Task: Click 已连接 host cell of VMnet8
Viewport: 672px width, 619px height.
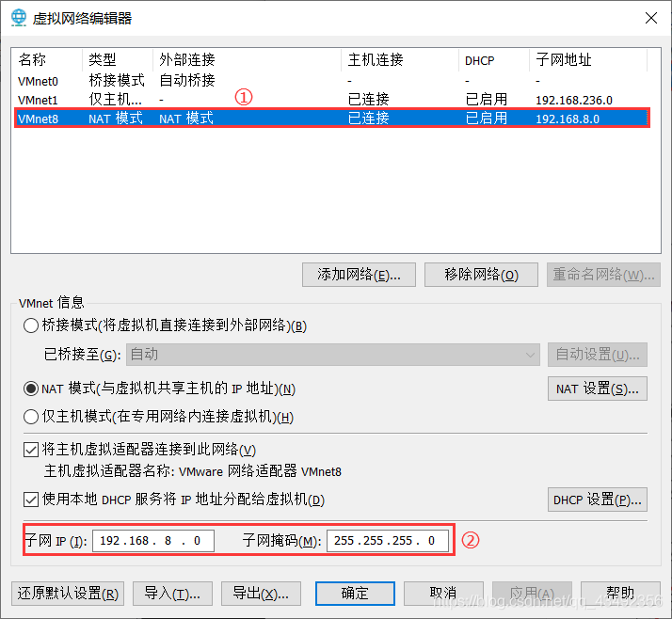Action: pyautogui.click(x=369, y=119)
